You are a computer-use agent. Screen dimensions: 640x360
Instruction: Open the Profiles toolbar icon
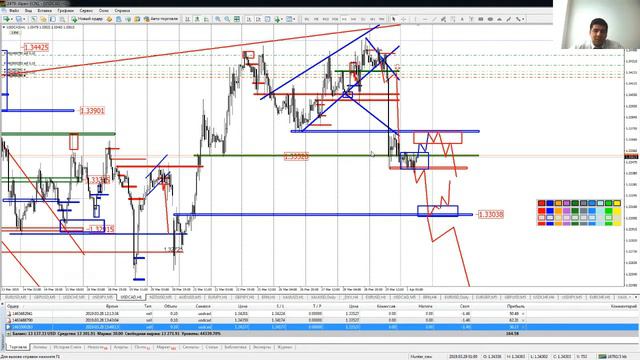(x=18, y=19)
